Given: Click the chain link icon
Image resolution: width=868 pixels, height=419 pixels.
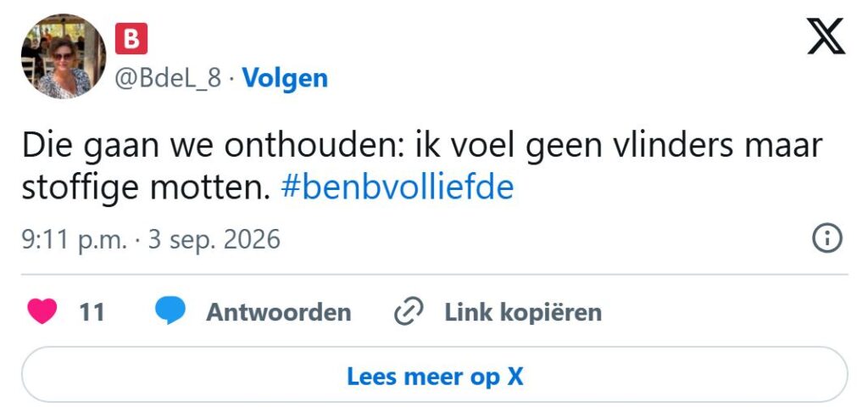Looking at the screenshot, I should click(409, 311).
